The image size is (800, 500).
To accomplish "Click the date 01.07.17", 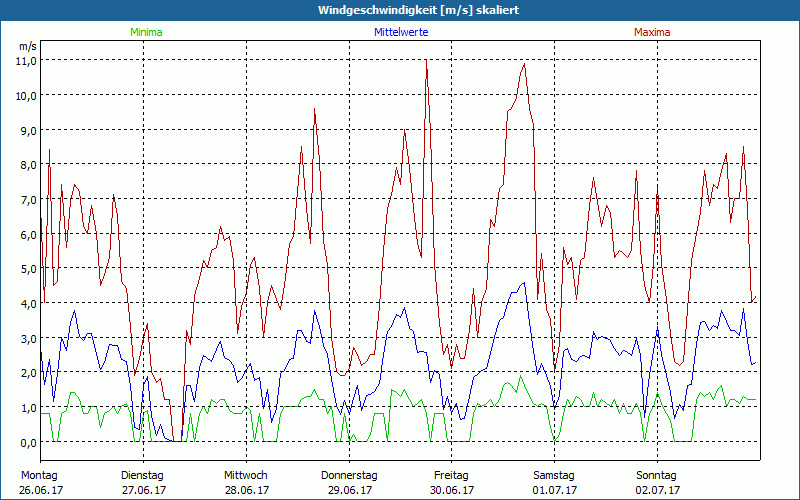I will (x=555, y=490).
